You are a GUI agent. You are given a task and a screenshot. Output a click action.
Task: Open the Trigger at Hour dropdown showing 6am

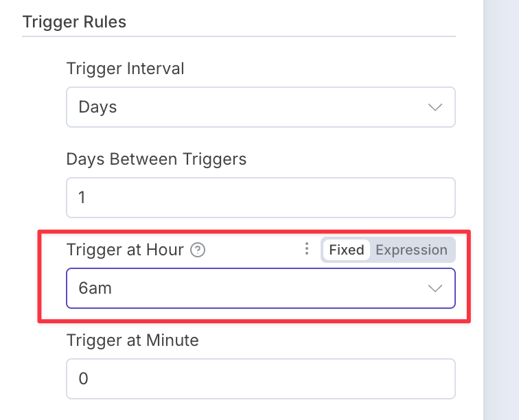(x=261, y=288)
